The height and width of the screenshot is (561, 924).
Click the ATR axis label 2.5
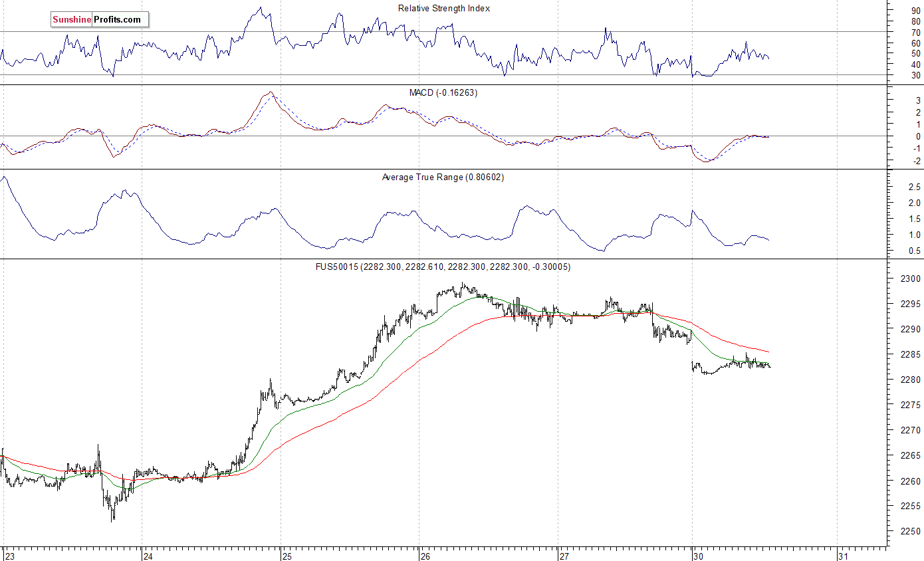coord(914,187)
